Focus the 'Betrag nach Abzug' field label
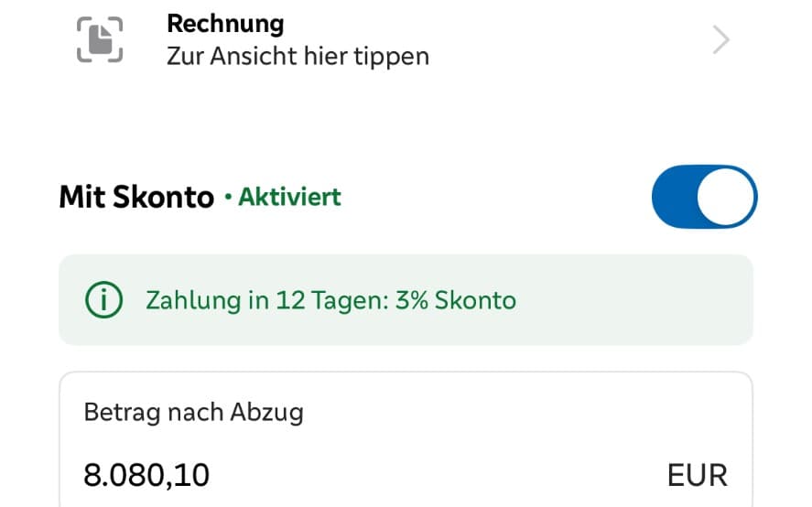812x507 pixels. [193, 412]
